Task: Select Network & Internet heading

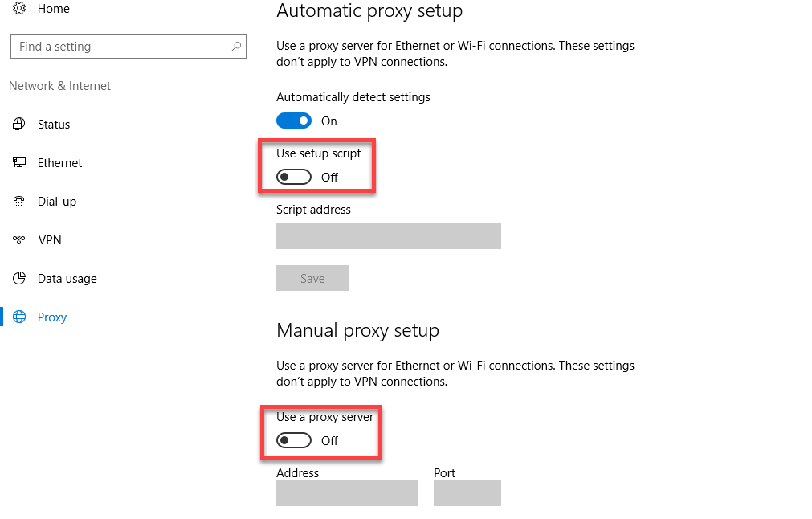Action: tap(59, 85)
